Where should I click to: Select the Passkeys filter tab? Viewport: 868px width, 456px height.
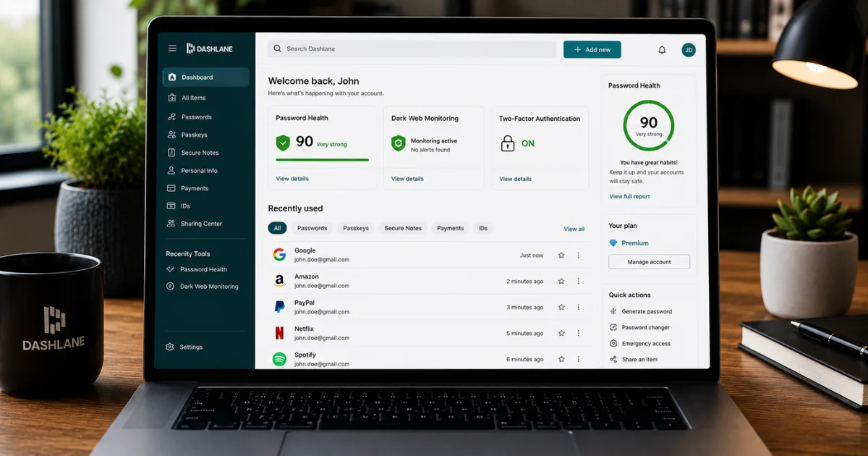coord(356,228)
